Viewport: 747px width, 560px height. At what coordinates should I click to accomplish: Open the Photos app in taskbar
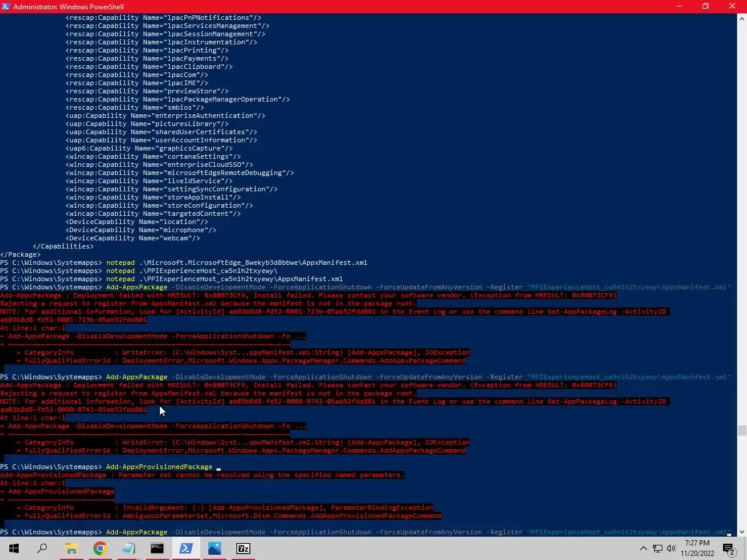point(214,548)
